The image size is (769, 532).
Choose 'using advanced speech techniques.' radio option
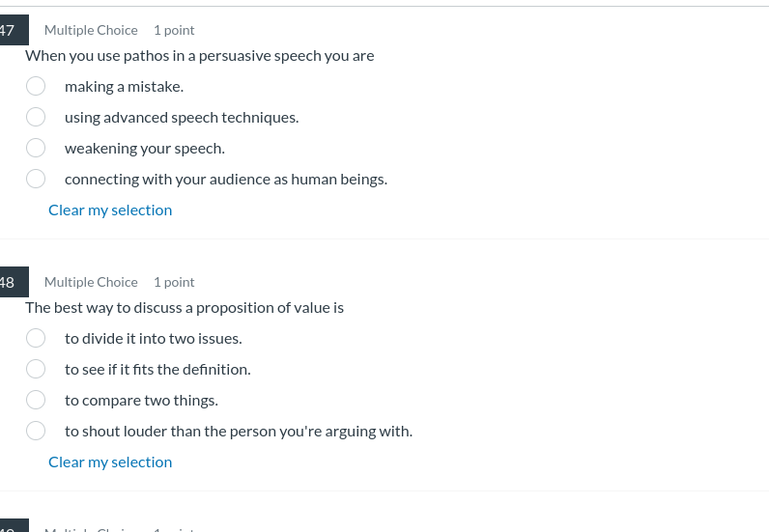(36, 117)
